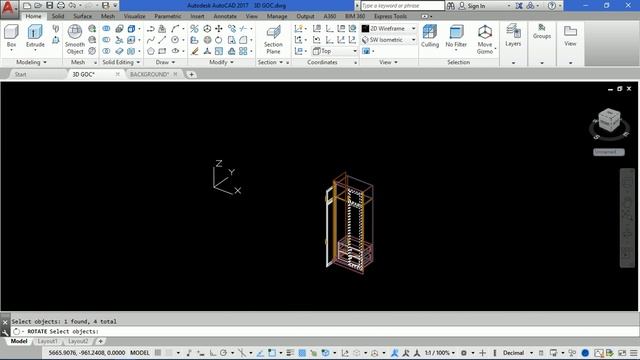Expand the Modeling panel
The image size is (640, 360).
tap(31, 62)
